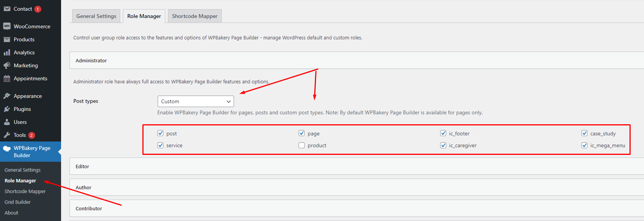Click the Contact envelope icon
Viewport: 644px width, 221px height.
(7, 9)
